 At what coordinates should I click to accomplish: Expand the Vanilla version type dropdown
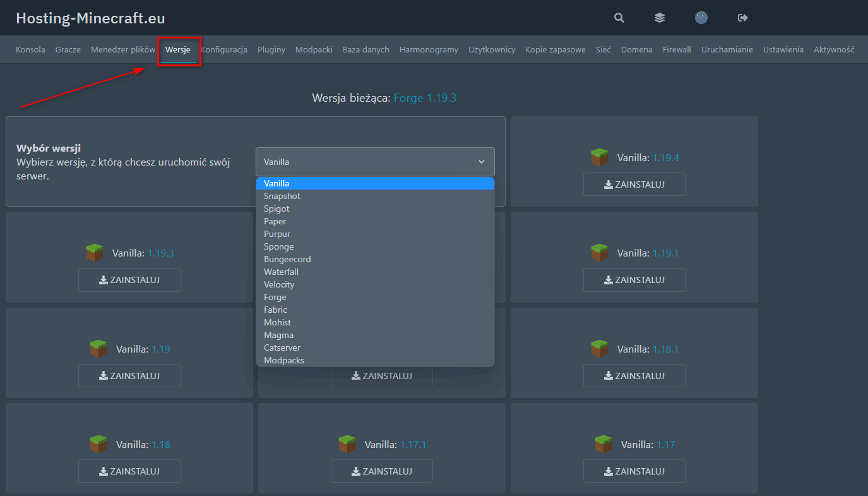click(375, 162)
